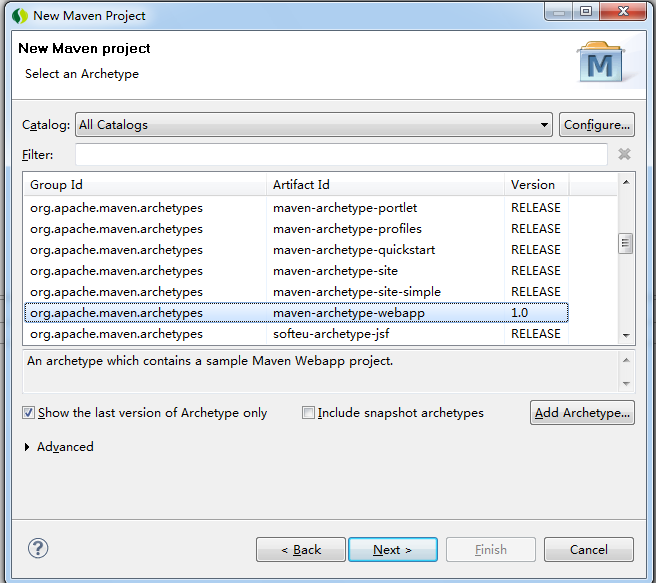The height and width of the screenshot is (583, 656).
Task: Sort by Version column header
Action: pyautogui.click(x=536, y=184)
